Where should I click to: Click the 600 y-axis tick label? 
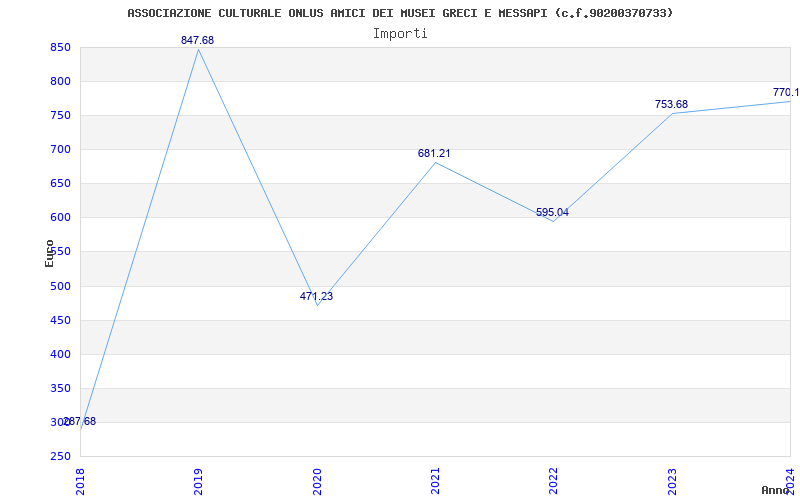[60, 218]
